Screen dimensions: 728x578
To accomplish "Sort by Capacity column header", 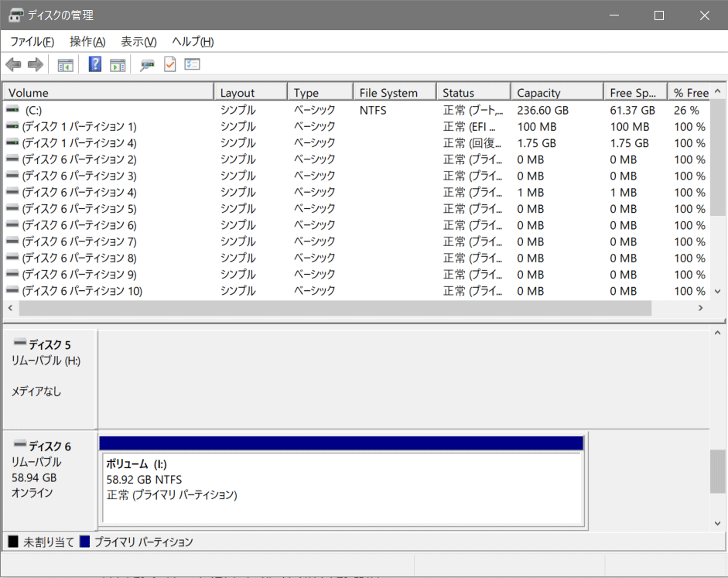I will 557,92.
